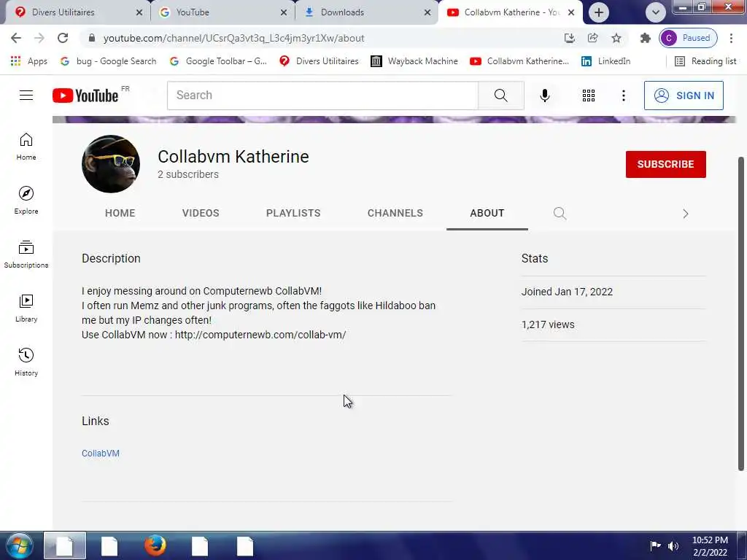Click the YouTube logo
The image size is (747, 560).
click(85, 96)
